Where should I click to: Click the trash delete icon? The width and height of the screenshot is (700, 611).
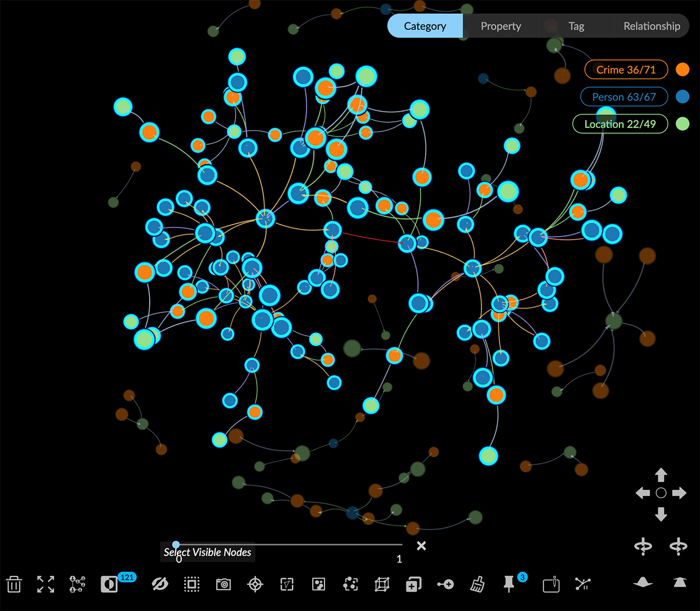point(14,584)
